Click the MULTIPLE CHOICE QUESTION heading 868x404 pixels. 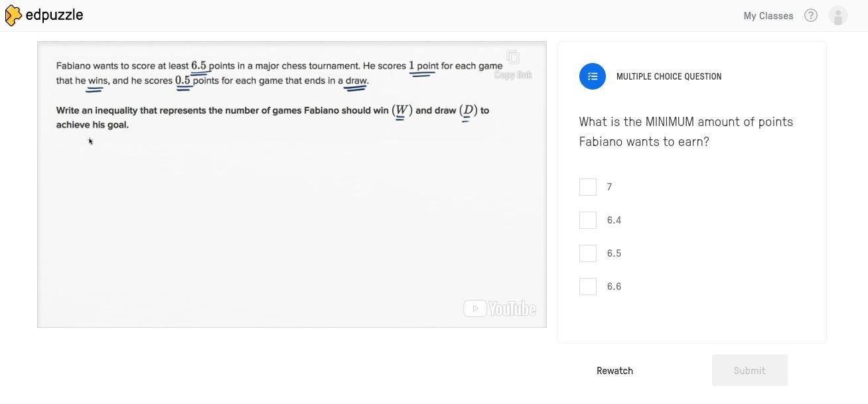pos(668,76)
